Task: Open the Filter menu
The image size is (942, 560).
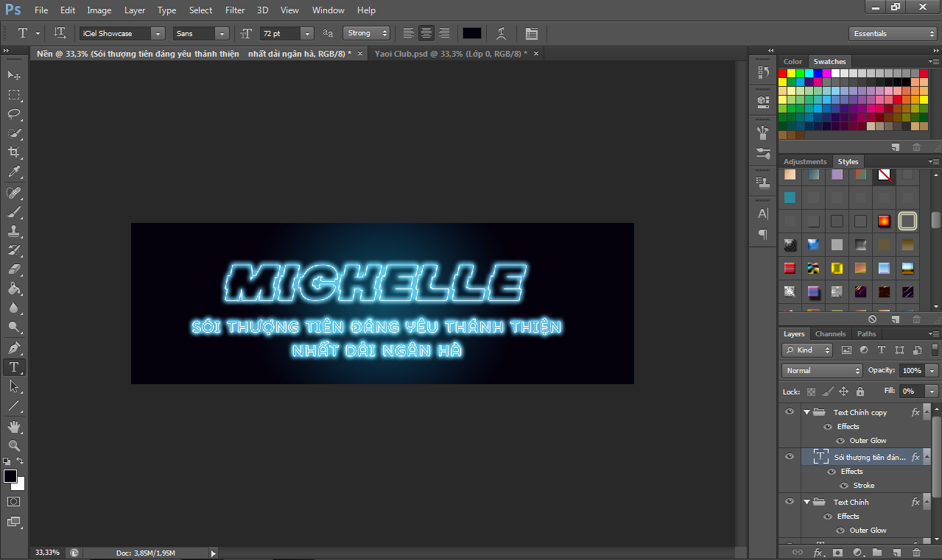Action: [x=235, y=10]
